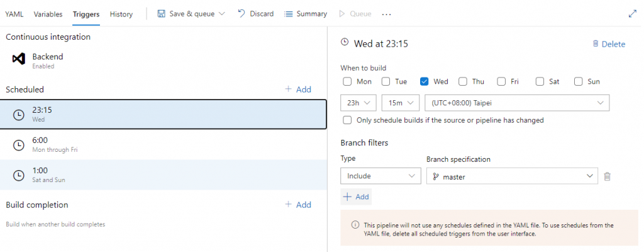Viewport: 644px width, 252px height.
Task: Open the 23h hour dropdown
Action: [x=358, y=103]
